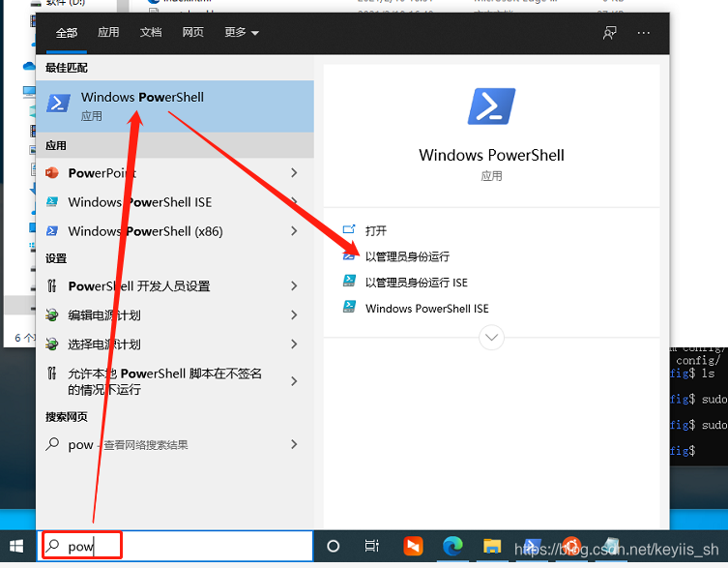
Task: Click the Windows PowerShell (x86) result icon
Action: click(x=52, y=231)
